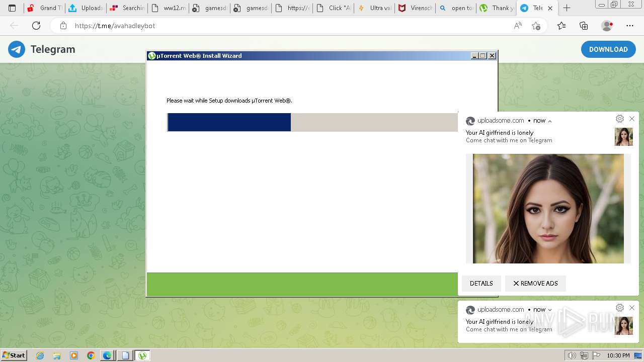The height and width of the screenshot is (362, 644).
Task: Switch to the Virensch tab
Action: coord(416,8)
